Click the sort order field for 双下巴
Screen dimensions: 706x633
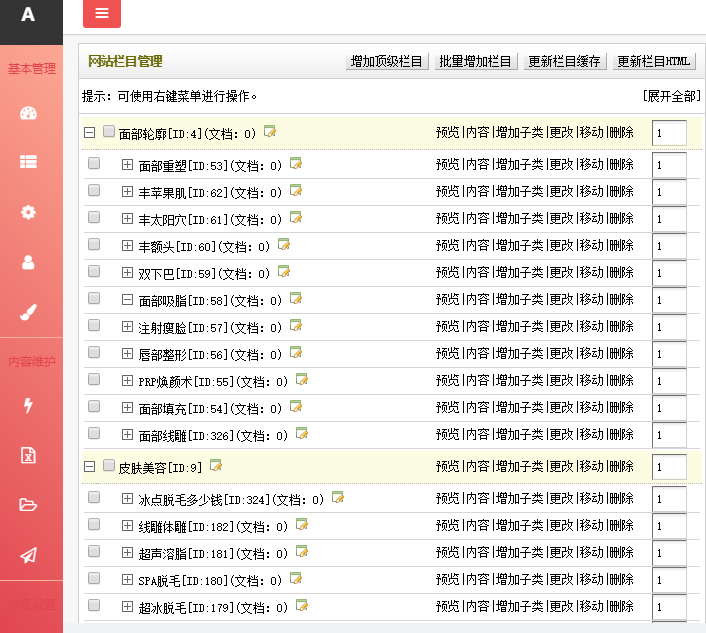(669, 272)
